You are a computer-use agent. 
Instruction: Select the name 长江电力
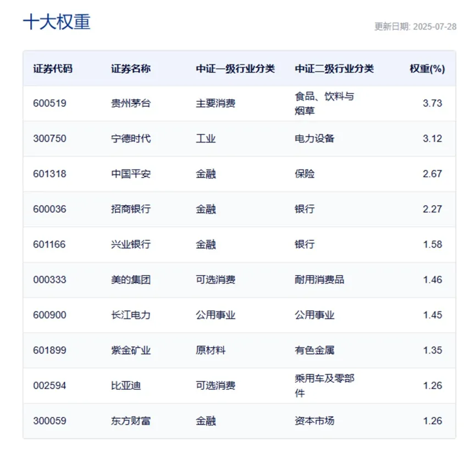(x=131, y=315)
